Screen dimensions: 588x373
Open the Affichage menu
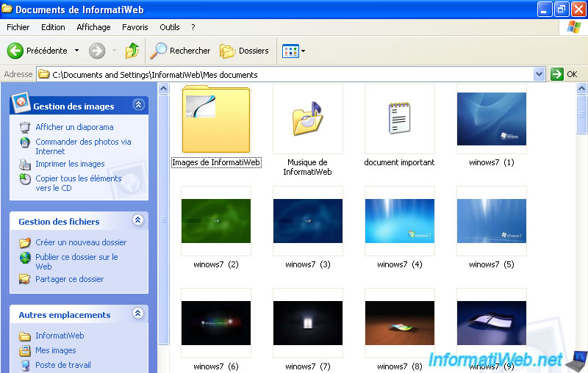click(93, 27)
